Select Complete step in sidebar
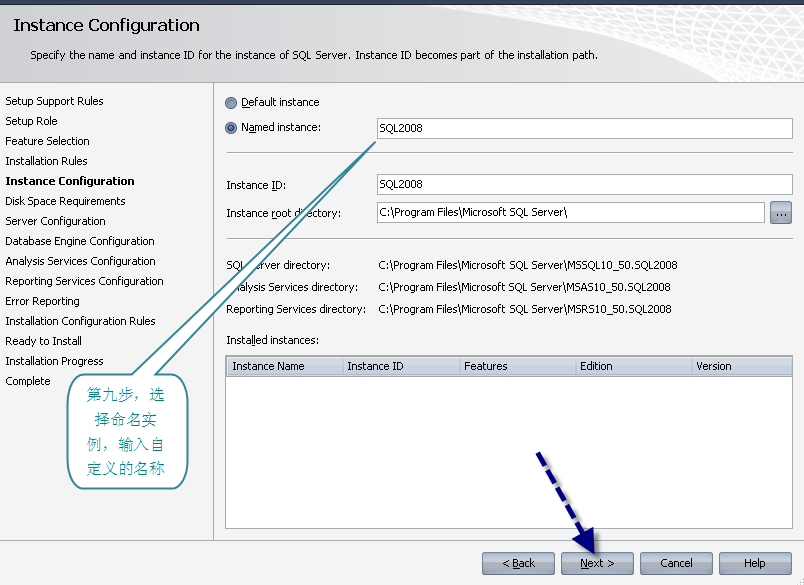The image size is (804, 585). click(28, 381)
